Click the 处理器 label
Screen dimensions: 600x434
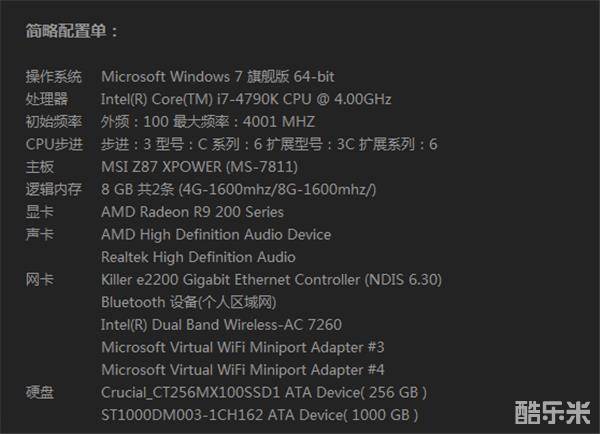(x=47, y=99)
